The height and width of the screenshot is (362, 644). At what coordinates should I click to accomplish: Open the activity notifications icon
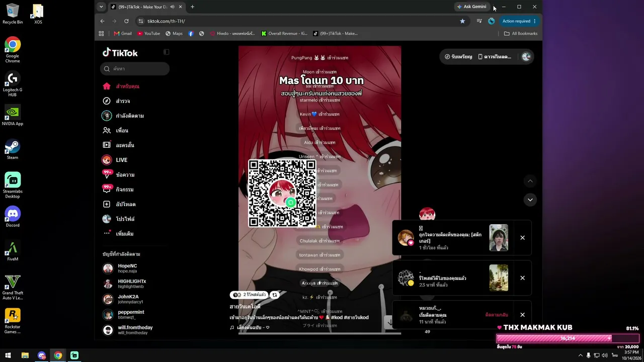click(x=107, y=189)
